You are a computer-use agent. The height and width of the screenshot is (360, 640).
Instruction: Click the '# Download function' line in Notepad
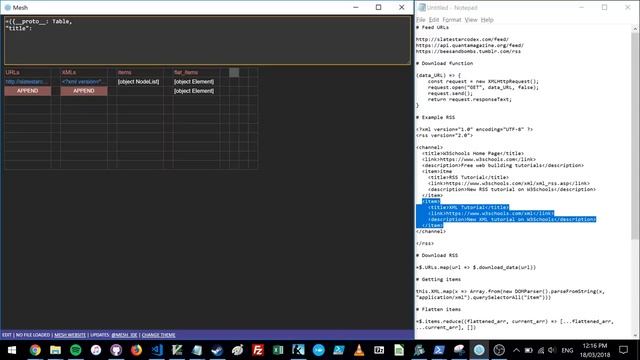[x=444, y=63]
